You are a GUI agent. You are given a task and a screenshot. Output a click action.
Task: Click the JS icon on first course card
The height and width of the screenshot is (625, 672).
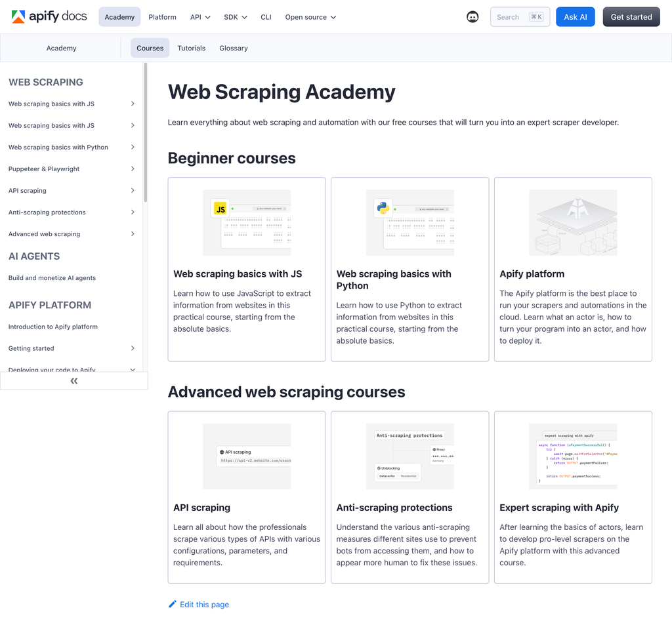pyautogui.click(x=220, y=209)
